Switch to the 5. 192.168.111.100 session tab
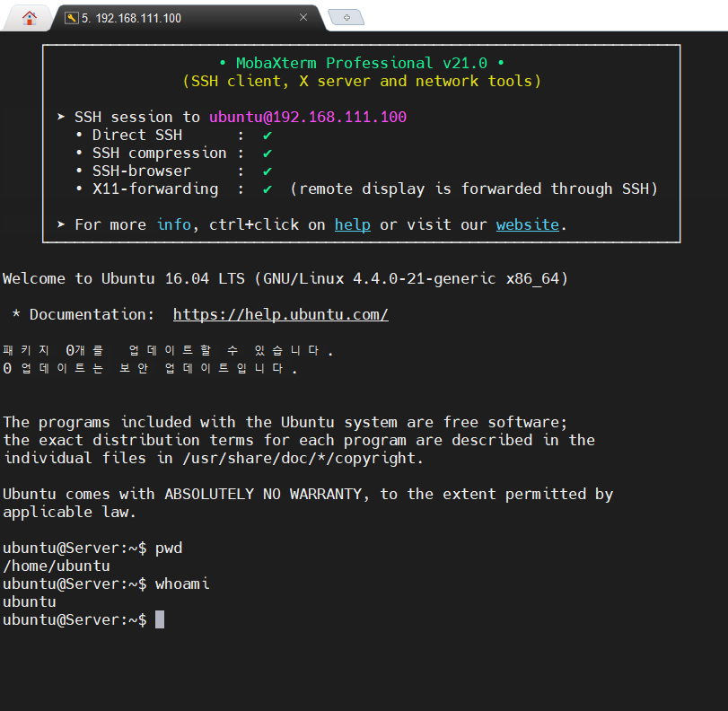This screenshot has height=711, width=728. [188, 18]
